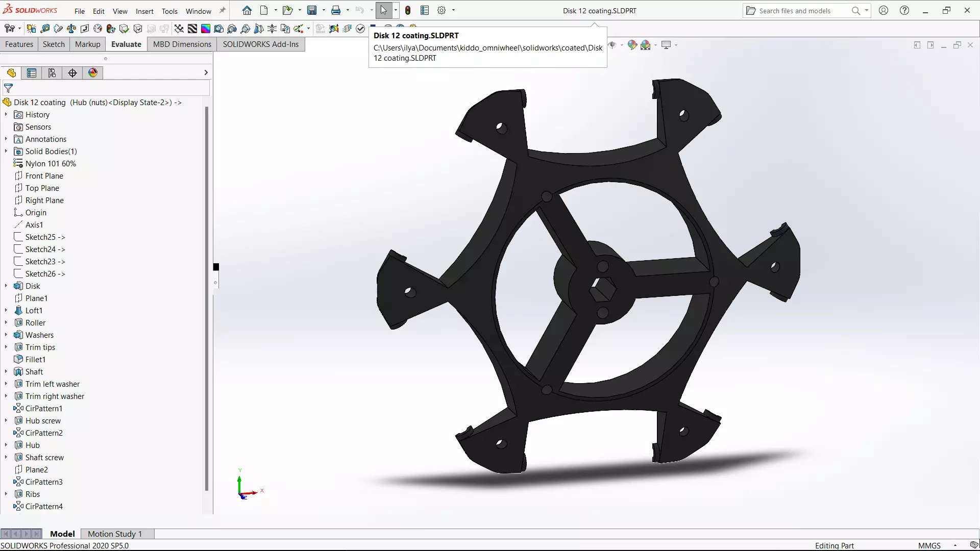The image size is (980, 551).
Task: Select the Nylon 101 60% material item
Action: [51, 163]
